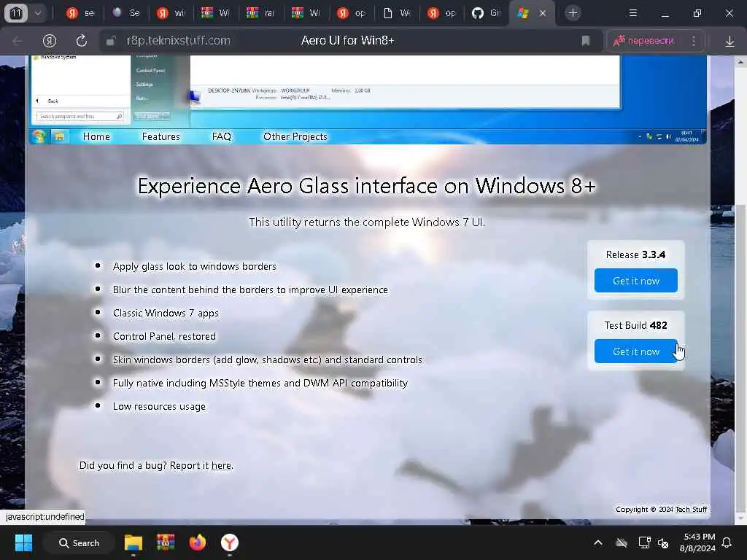The image size is (747, 560).
Task: Follow the 'here' bug report link
Action: tap(221, 466)
